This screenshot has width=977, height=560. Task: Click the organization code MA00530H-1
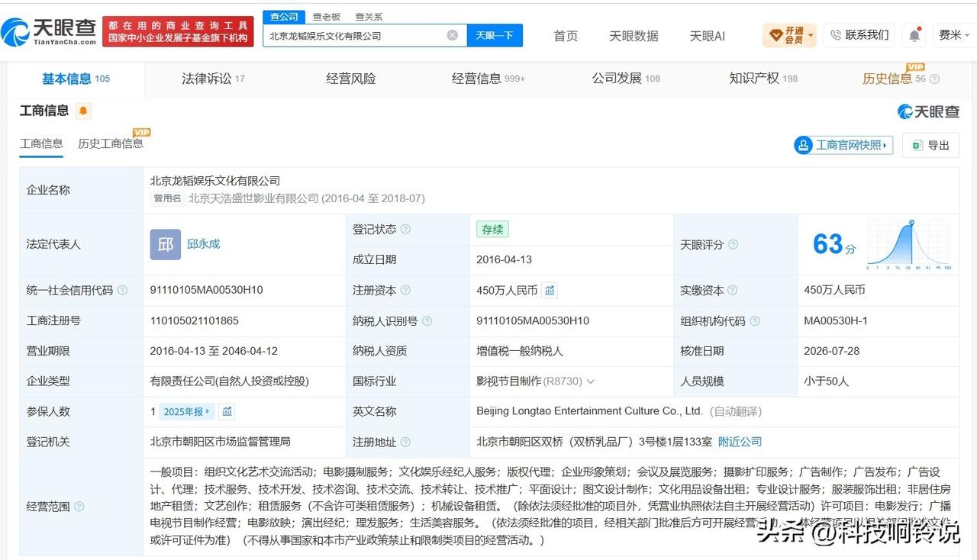pos(836,320)
